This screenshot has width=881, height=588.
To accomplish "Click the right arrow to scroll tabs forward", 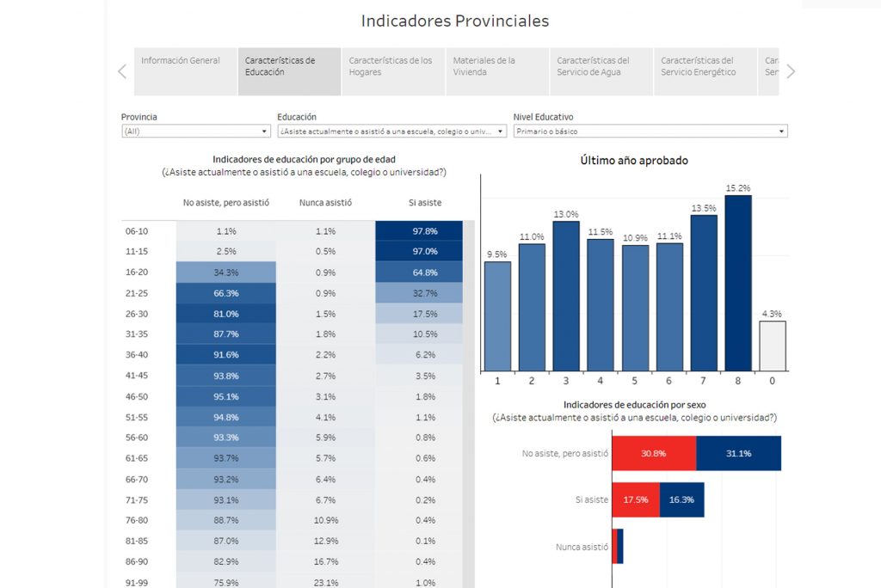I will tap(791, 71).
